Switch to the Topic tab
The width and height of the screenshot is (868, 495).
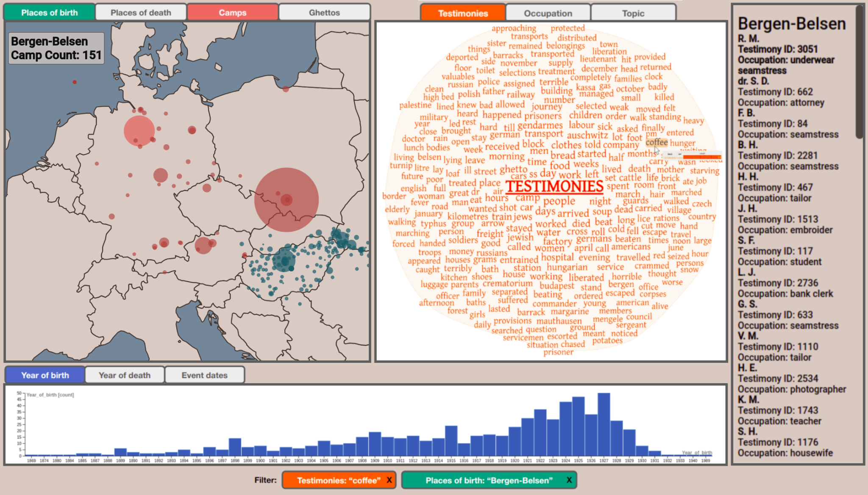(x=633, y=13)
